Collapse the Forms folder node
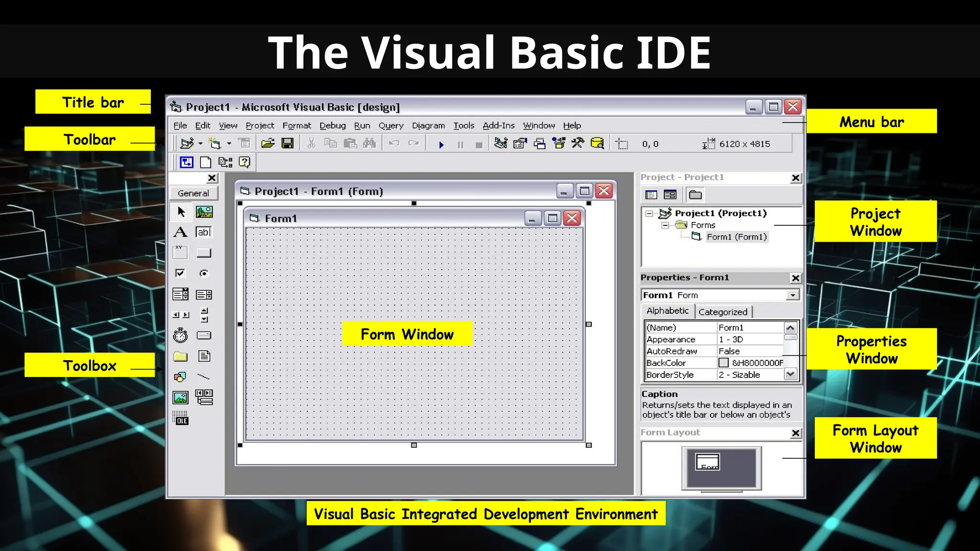 pos(665,225)
